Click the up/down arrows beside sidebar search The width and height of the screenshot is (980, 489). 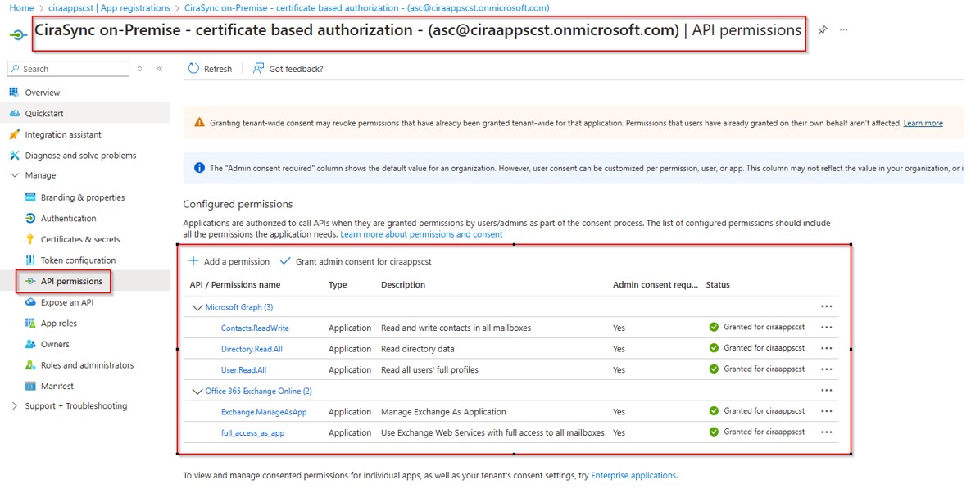139,69
